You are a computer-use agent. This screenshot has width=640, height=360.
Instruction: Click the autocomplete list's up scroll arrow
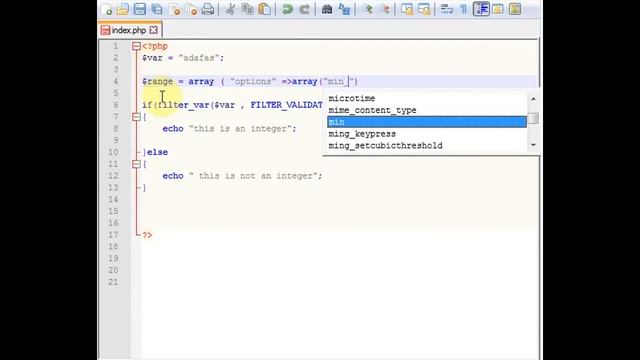pos(533,99)
